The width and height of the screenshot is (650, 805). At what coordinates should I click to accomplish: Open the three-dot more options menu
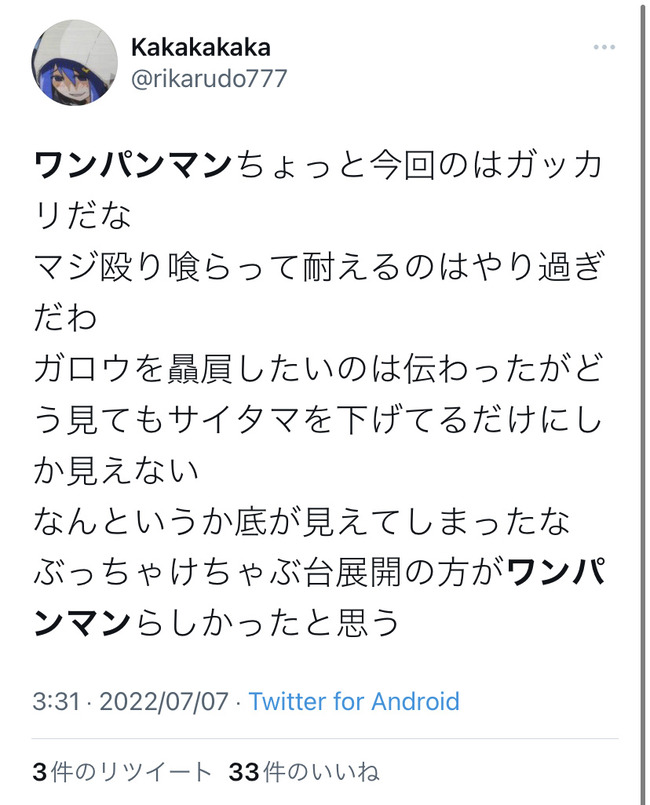click(x=604, y=47)
